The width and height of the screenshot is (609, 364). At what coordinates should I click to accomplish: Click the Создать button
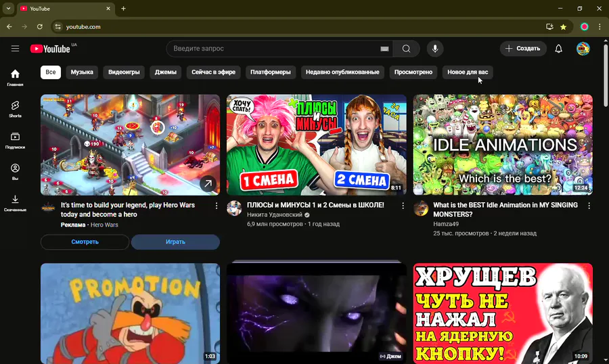(x=523, y=49)
